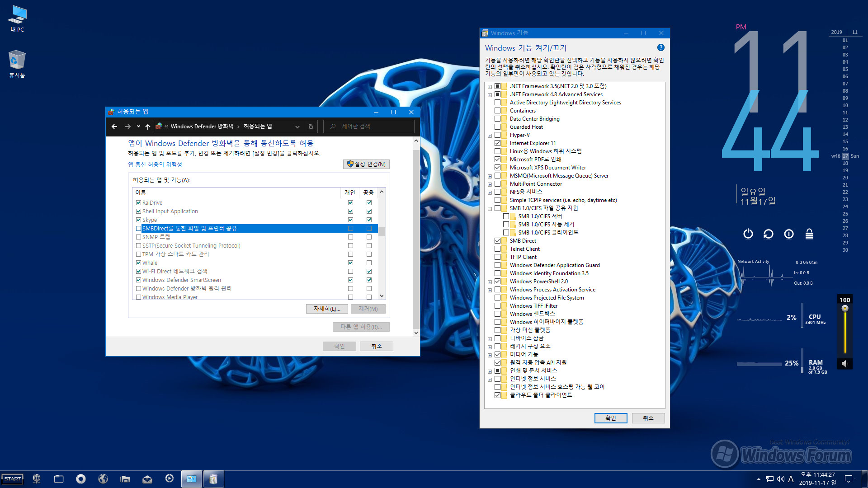This screenshot has height=488, width=868.
Task: Expand the MultiPoint Connector node
Action: tap(490, 184)
